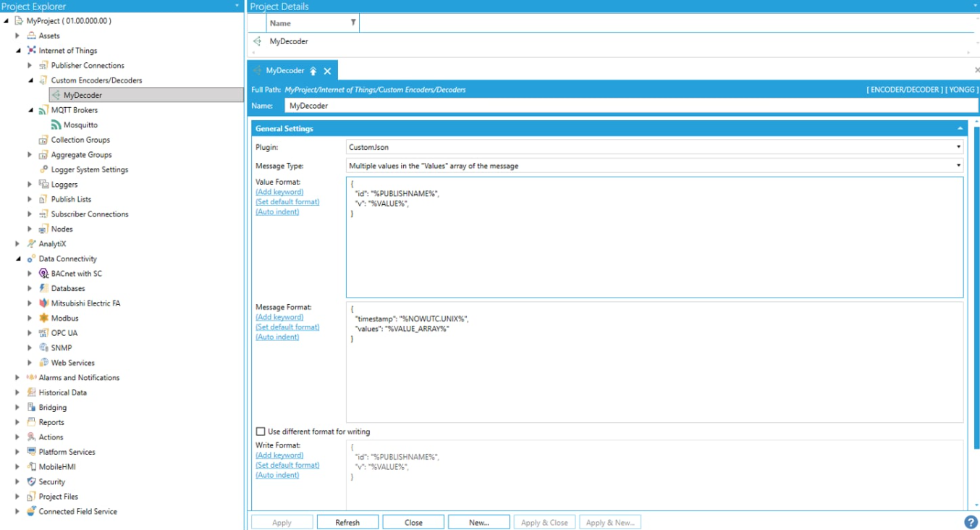Screen dimensions: 980x530
Task: Open the Message Type dropdown
Action: [x=958, y=166]
